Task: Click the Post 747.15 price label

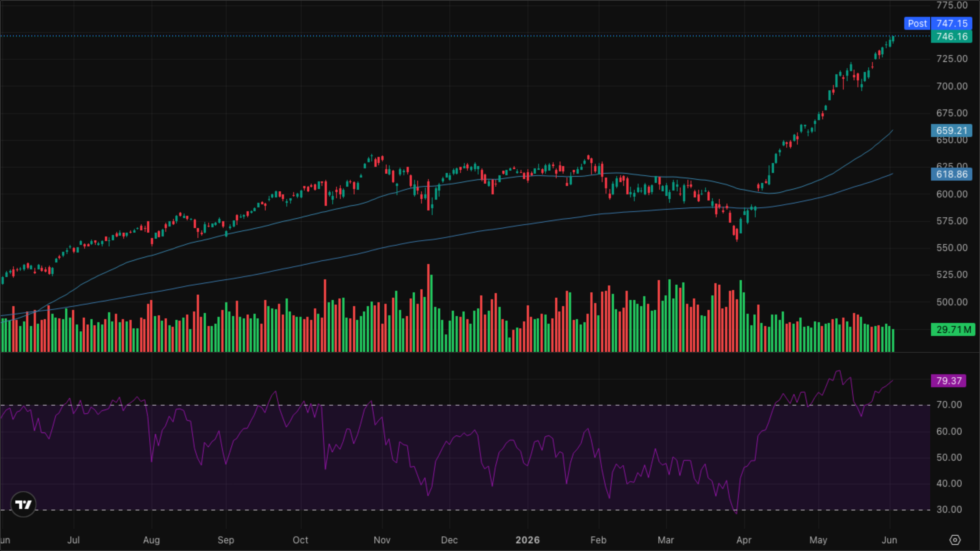Action: click(938, 23)
